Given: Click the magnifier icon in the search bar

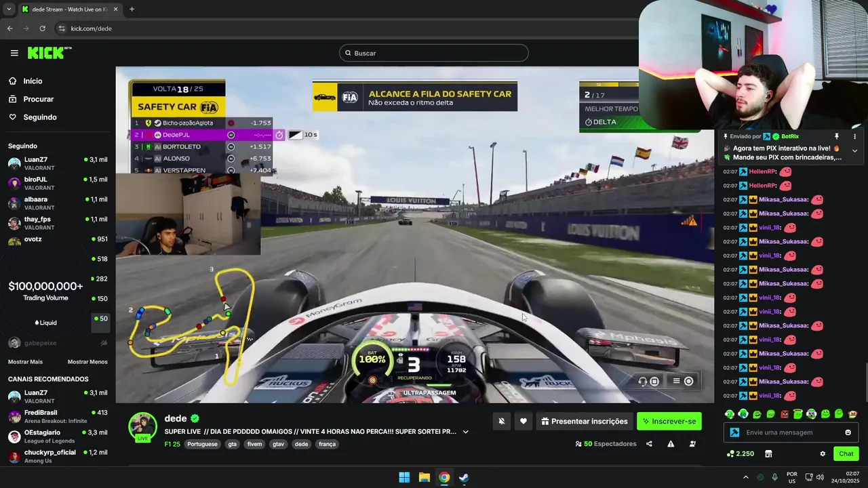Looking at the screenshot, I should pos(348,53).
